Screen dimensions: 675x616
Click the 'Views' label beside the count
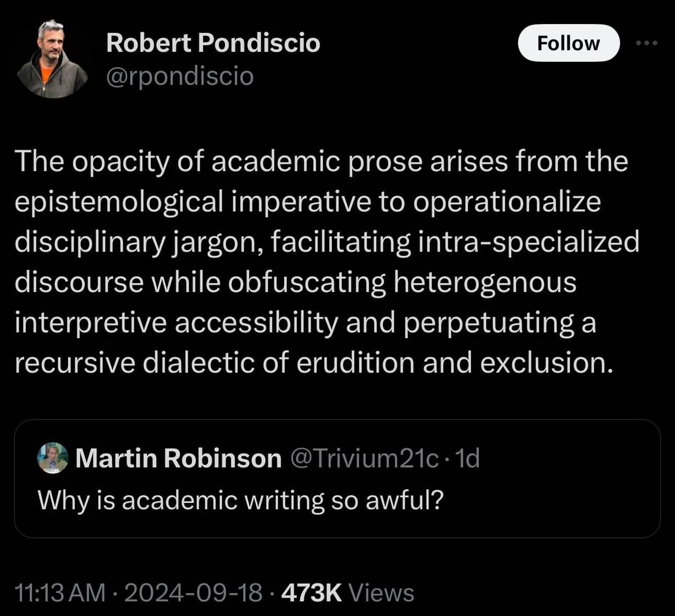click(381, 592)
